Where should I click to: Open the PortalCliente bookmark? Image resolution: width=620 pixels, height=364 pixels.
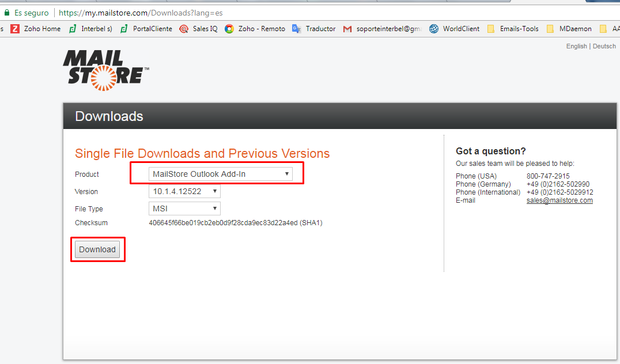pyautogui.click(x=146, y=29)
